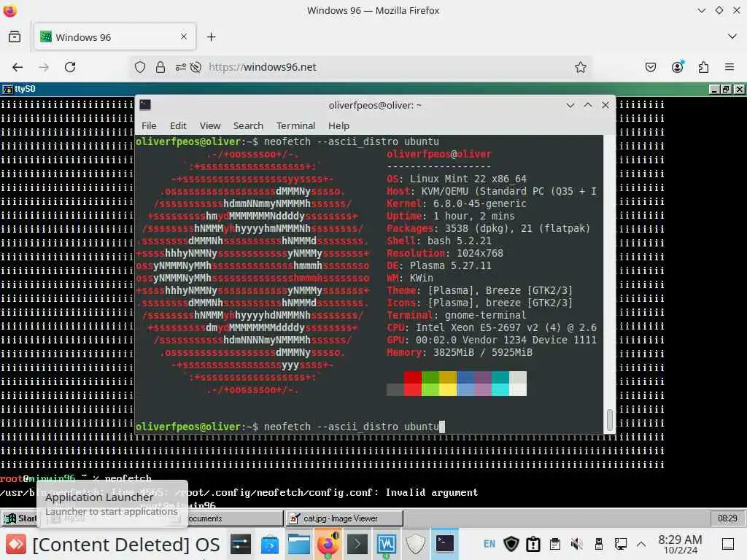Switch to the gnome-terminal taskbar entry
The width and height of the screenshot is (747, 560).
(445, 544)
